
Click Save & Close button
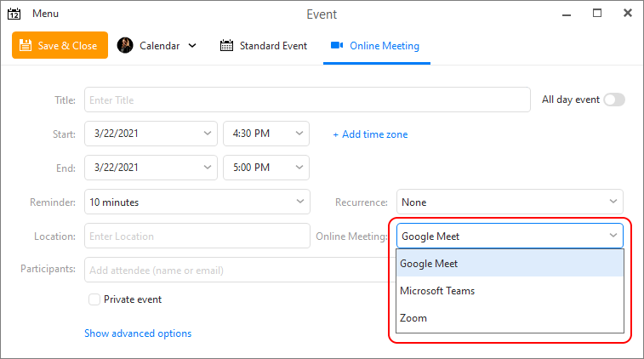pyautogui.click(x=60, y=45)
